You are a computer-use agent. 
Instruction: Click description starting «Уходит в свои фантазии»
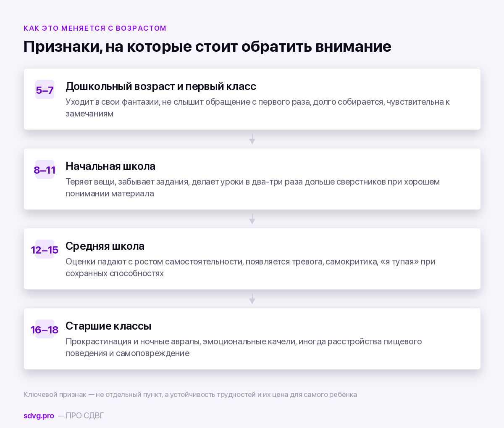pos(257,108)
